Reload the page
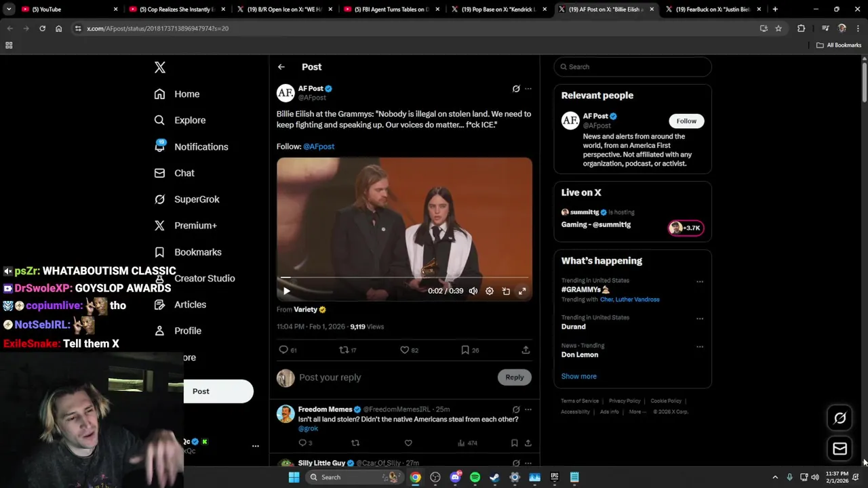This screenshot has width=868, height=488. click(x=42, y=28)
